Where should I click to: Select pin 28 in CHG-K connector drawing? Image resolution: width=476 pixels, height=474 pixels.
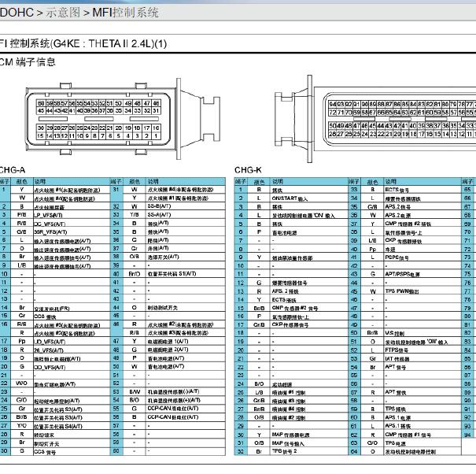pos(332,134)
